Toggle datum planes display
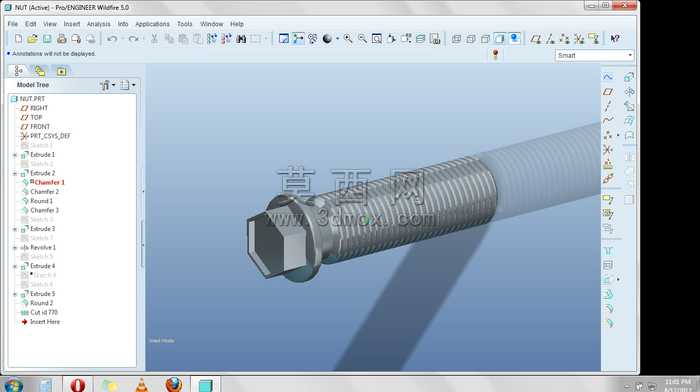700x392 pixels. tap(536, 39)
